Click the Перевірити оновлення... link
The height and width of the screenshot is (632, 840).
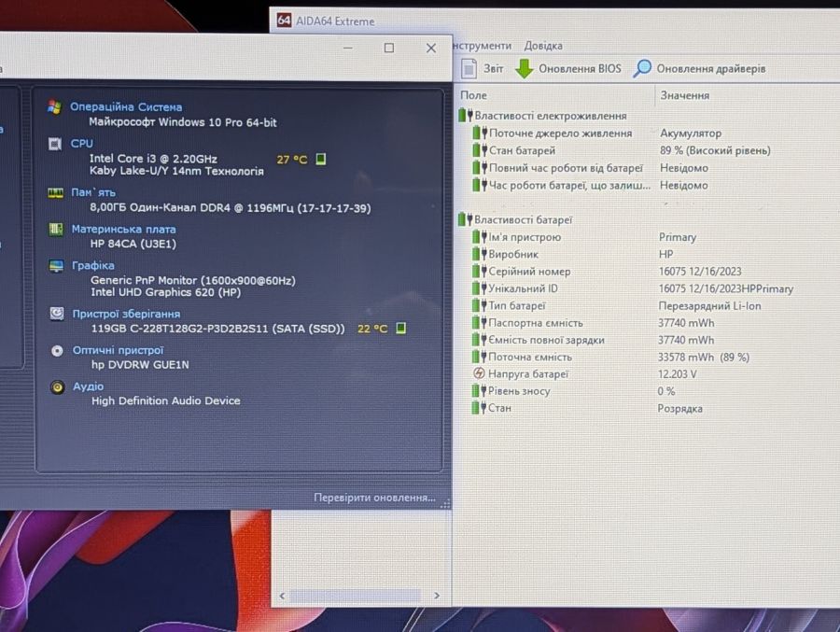[x=374, y=498]
